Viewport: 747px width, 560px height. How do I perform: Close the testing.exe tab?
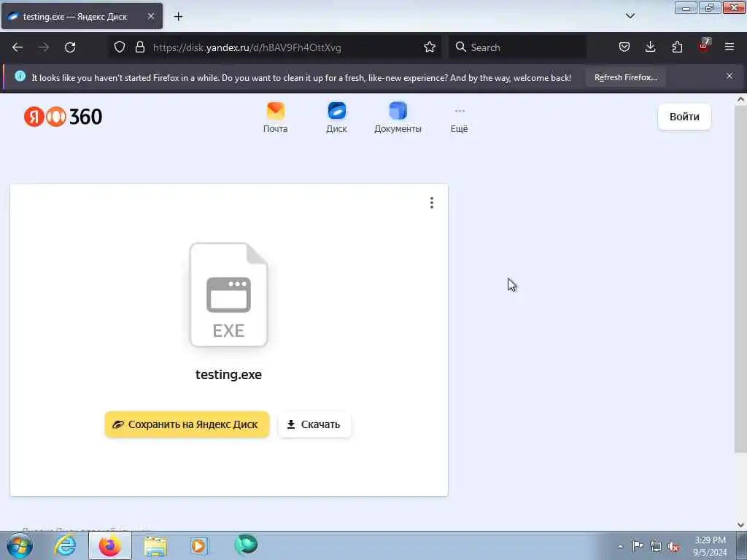[150, 16]
